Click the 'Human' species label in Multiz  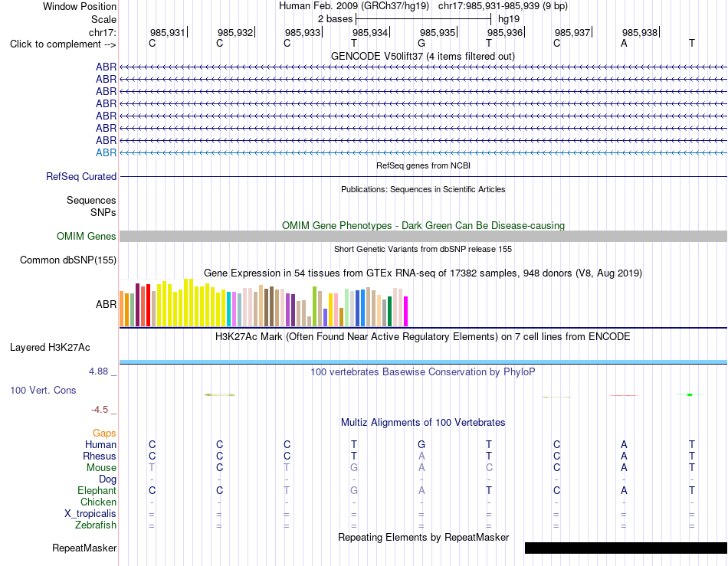tap(100, 444)
